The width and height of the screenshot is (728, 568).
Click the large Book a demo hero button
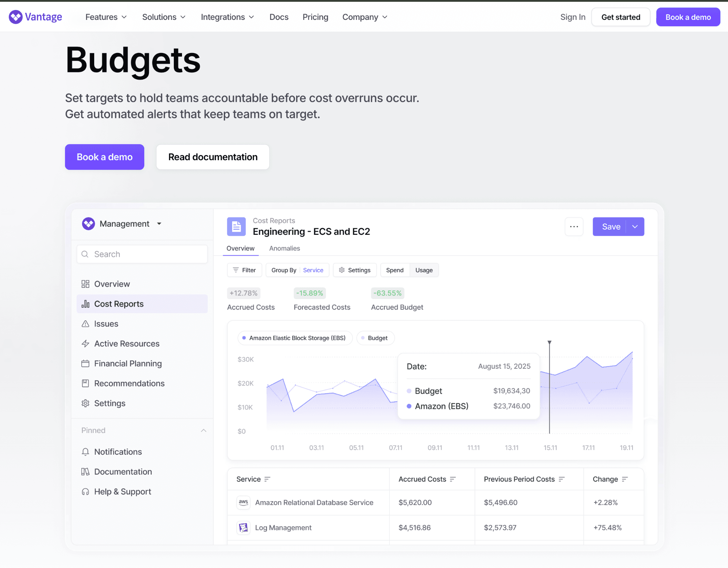[105, 157]
